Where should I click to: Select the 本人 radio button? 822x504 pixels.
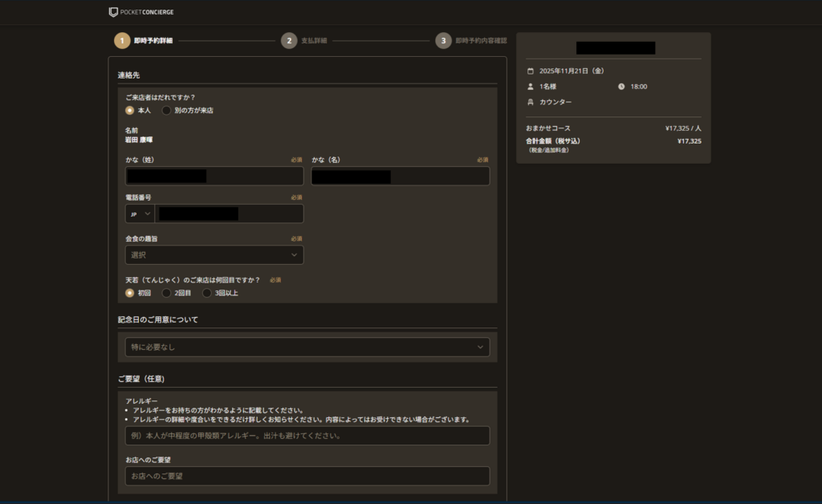[x=130, y=111]
